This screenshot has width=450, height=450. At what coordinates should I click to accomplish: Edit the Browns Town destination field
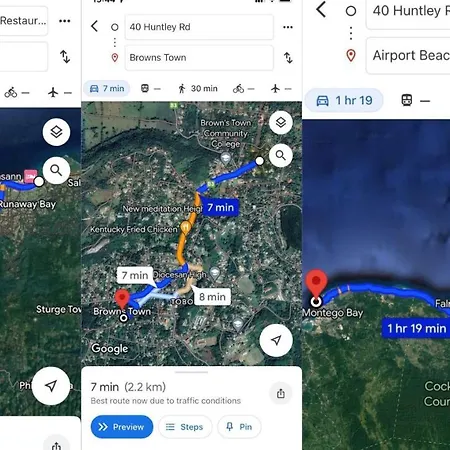tap(199, 58)
